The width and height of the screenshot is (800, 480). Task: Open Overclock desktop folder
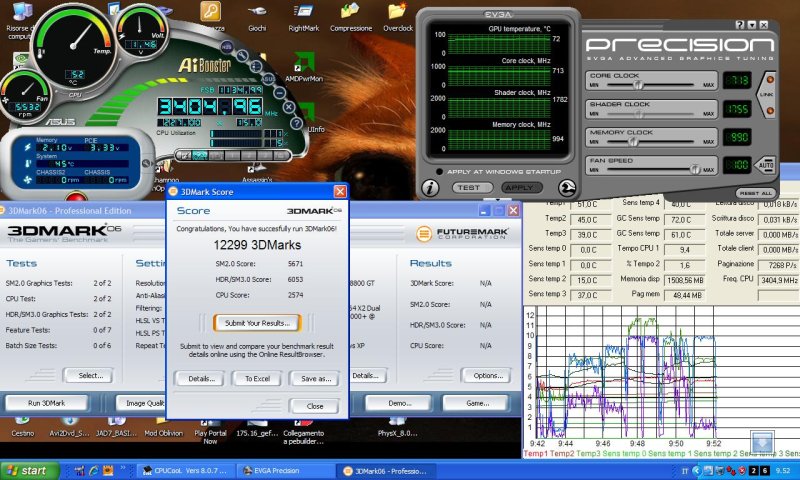(x=397, y=17)
